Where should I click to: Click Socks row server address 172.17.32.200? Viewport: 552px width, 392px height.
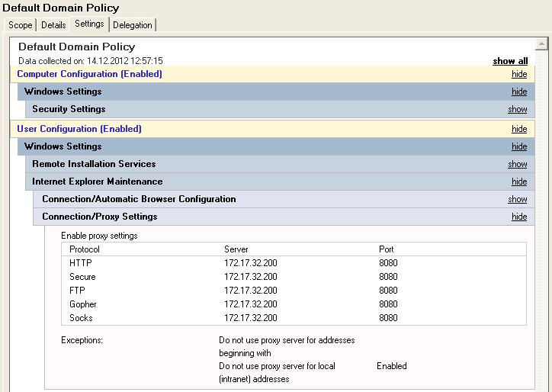tap(251, 318)
